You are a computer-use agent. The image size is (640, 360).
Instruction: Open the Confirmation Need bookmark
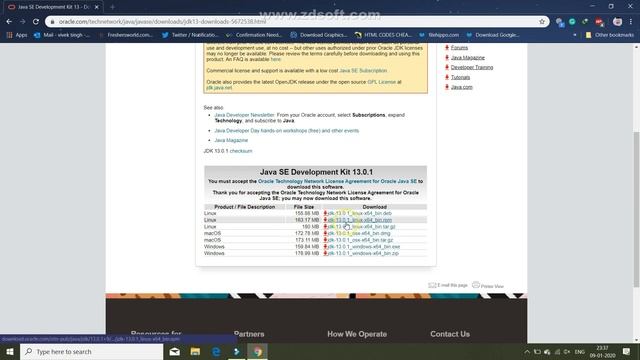(254, 35)
